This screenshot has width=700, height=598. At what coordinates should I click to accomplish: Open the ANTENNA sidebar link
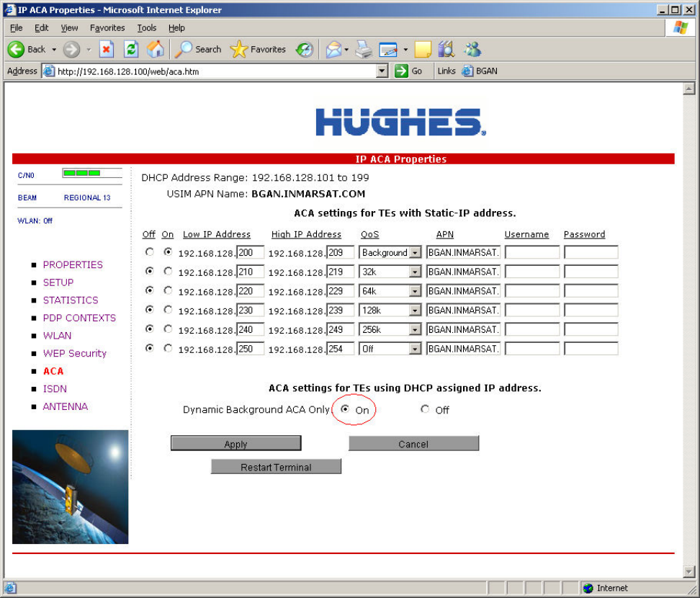pyautogui.click(x=66, y=406)
